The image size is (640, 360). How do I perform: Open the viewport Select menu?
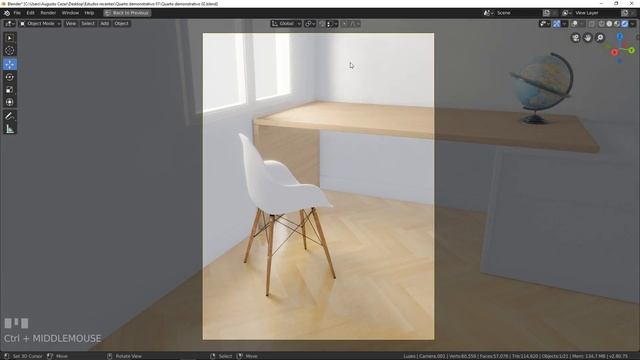[x=88, y=24]
